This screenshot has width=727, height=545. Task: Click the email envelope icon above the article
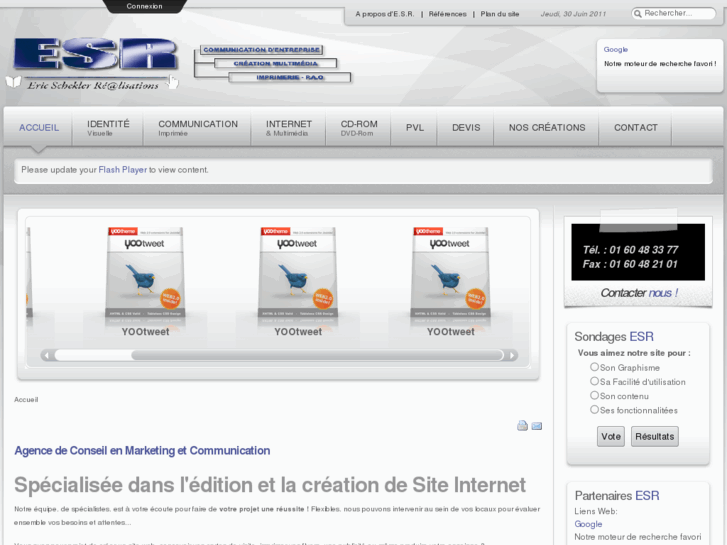coord(536,426)
